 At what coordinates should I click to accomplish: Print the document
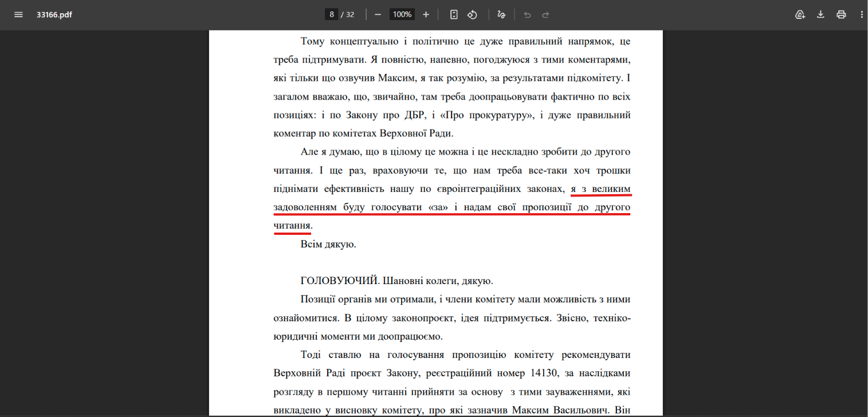coord(841,15)
